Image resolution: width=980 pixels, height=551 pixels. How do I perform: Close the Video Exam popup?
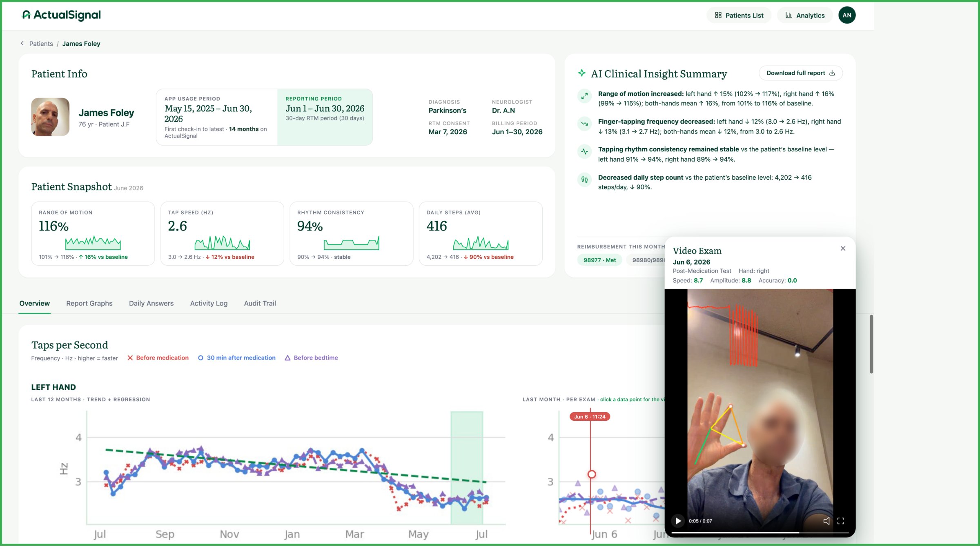[x=843, y=248]
